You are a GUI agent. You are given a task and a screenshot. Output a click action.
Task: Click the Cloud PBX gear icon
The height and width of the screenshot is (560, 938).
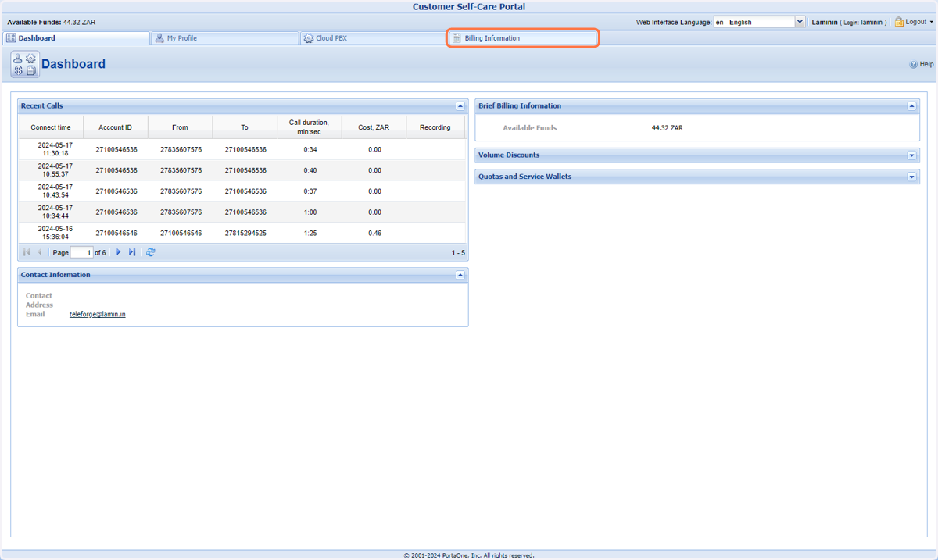(x=309, y=38)
